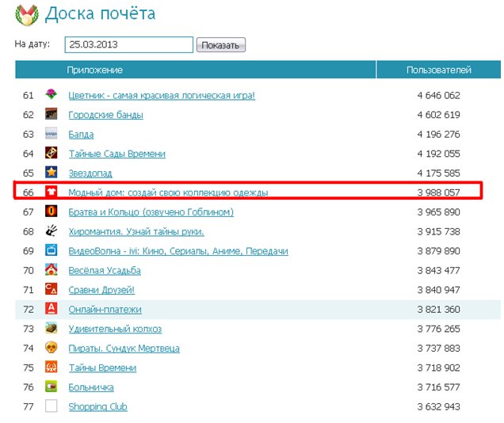Click the house icon for Весёлая Усадьба
The height and width of the screenshot is (423, 504).
(x=51, y=269)
